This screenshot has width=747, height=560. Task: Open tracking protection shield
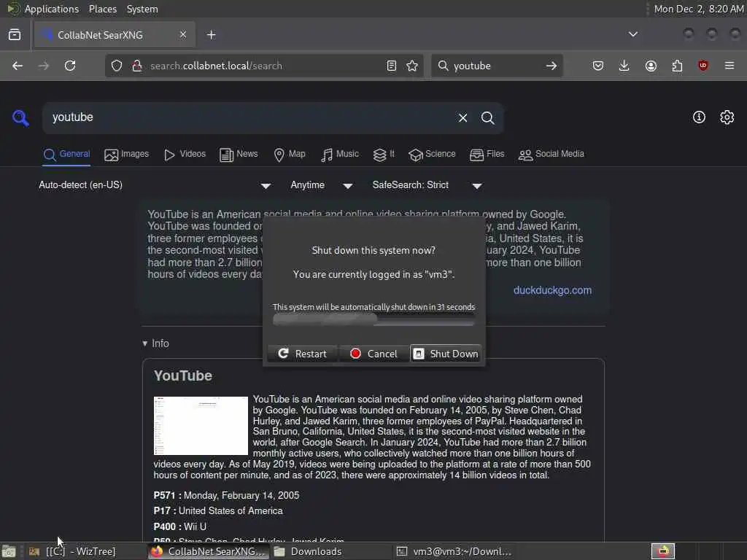[117, 66]
